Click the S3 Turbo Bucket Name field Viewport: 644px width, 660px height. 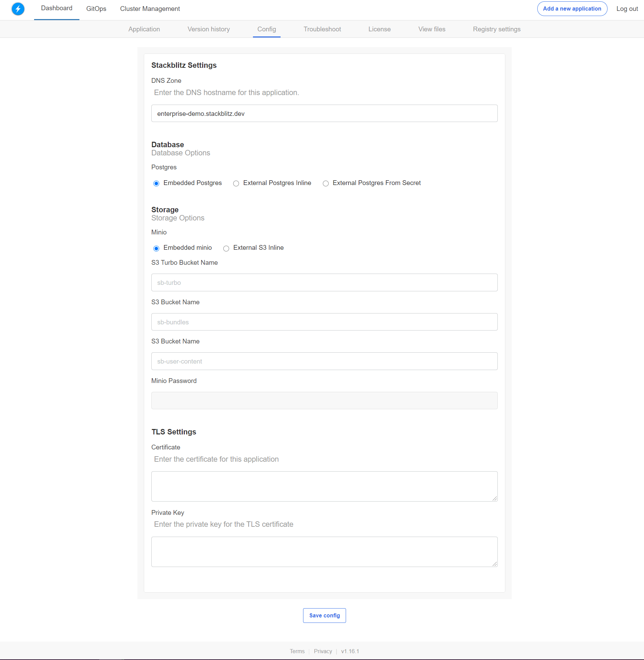[324, 282]
